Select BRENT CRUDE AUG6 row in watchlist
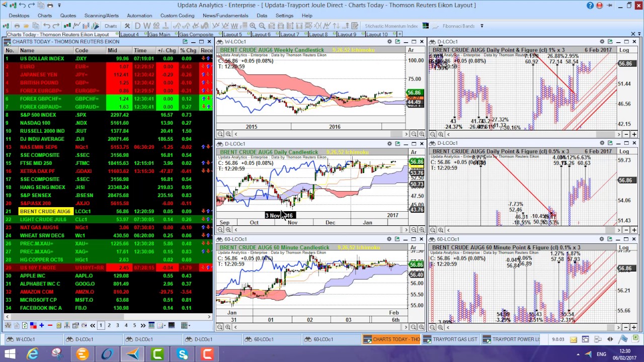Viewport: 644px width, 362px height. tap(108, 211)
